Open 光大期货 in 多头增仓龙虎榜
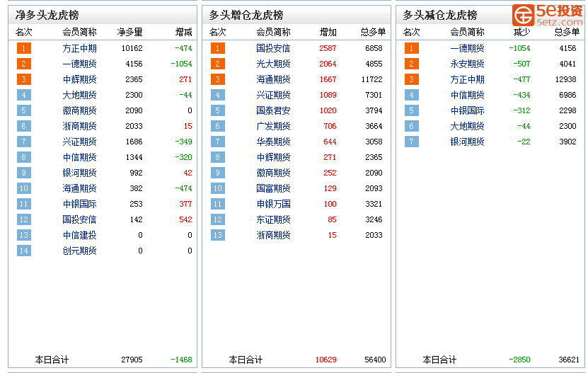 tap(273, 64)
